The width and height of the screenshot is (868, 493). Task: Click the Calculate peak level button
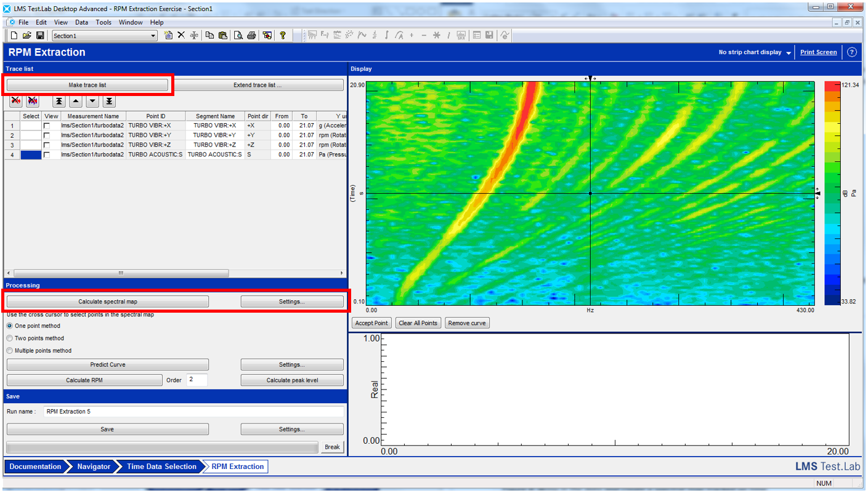[x=292, y=380]
